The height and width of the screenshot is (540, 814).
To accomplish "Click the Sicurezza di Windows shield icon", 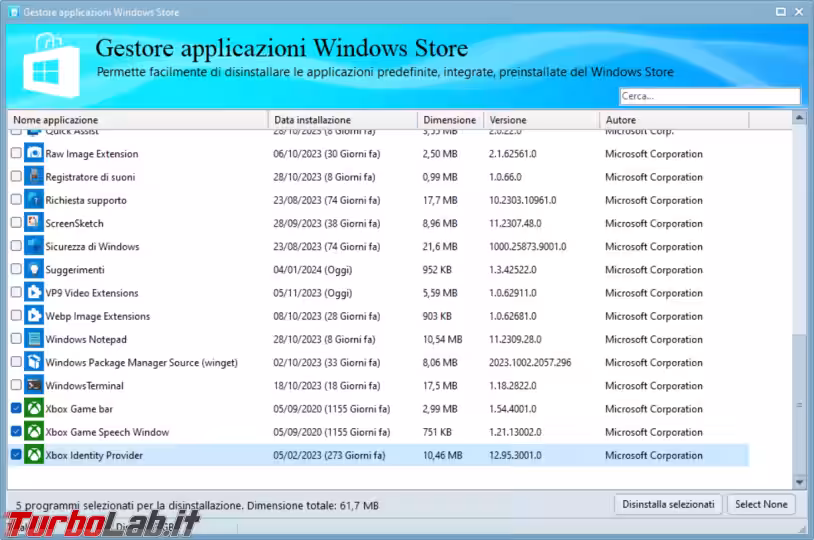I will 34,247.
